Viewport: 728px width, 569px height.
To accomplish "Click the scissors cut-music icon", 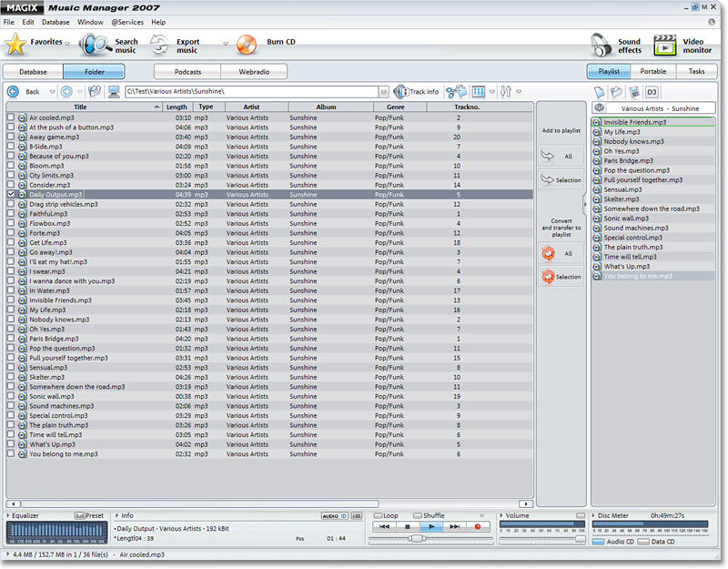I will tap(456, 92).
